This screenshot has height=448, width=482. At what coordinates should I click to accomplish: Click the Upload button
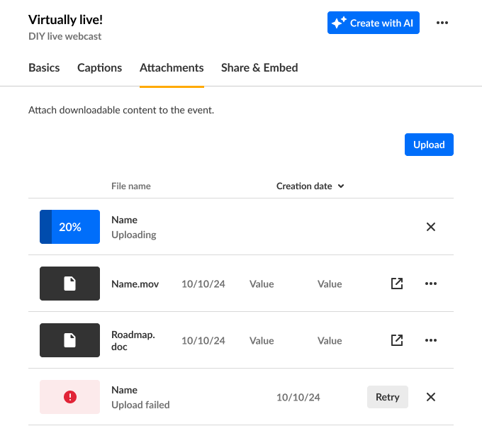tap(429, 145)
